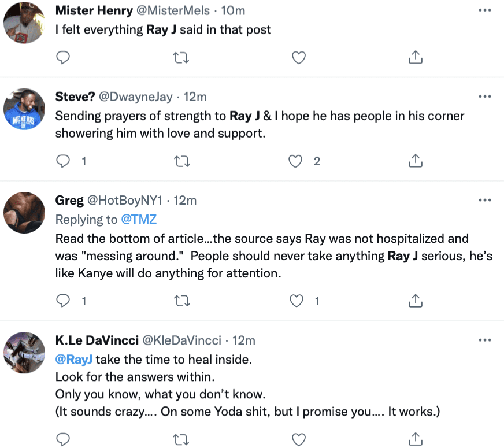Reply to Steve?'s prayers tweet
The image size is (504, 448).
62,161
